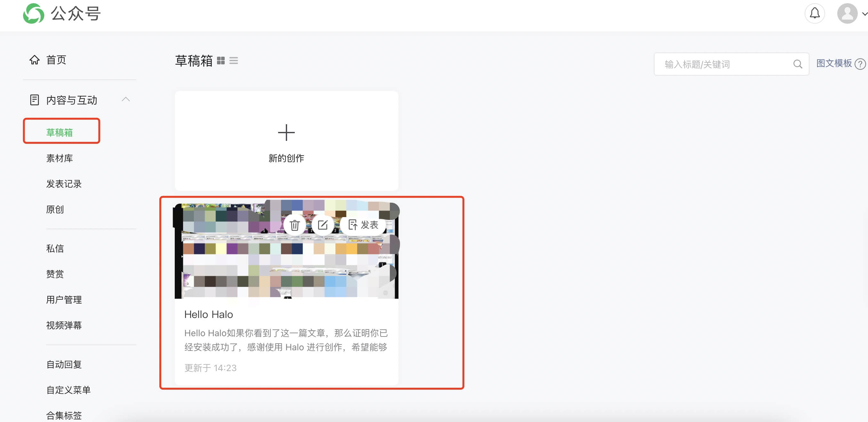Screen dimensions: 868x422
Task: Open the notification bell
Action: pos(815,13)
